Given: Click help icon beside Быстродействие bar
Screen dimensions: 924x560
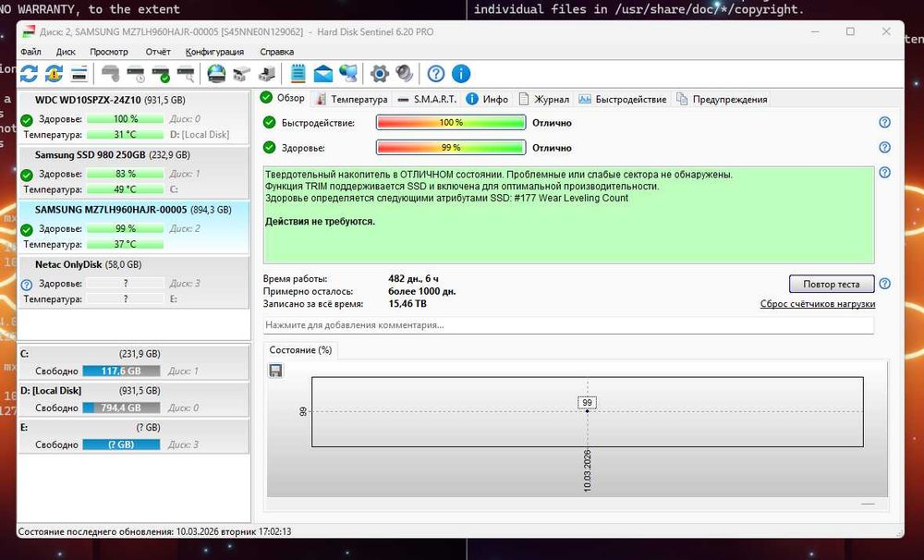Looking at the screenshot, I should [x=884, y=123].
